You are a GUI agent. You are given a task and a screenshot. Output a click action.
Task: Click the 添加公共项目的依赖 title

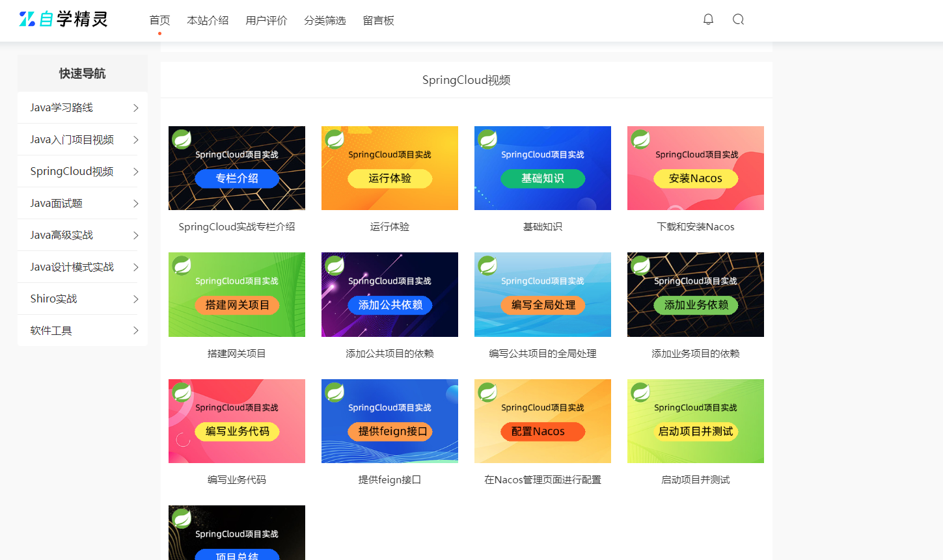[390, 354]
